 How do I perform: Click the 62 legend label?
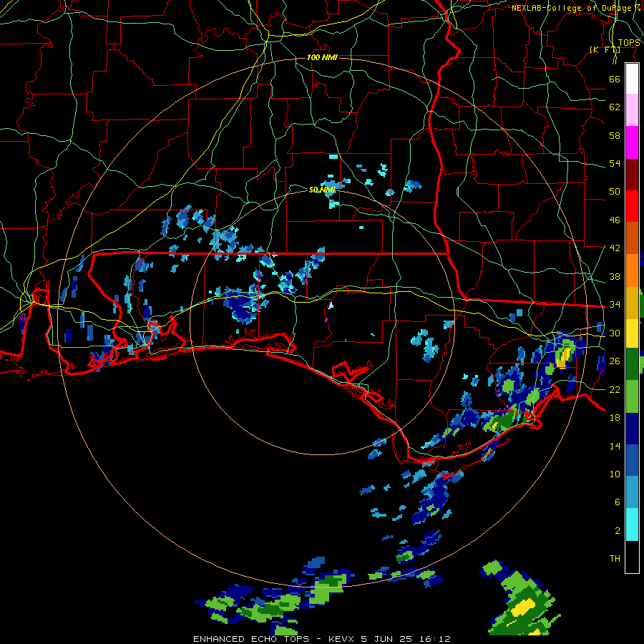[x=615, y=107]
